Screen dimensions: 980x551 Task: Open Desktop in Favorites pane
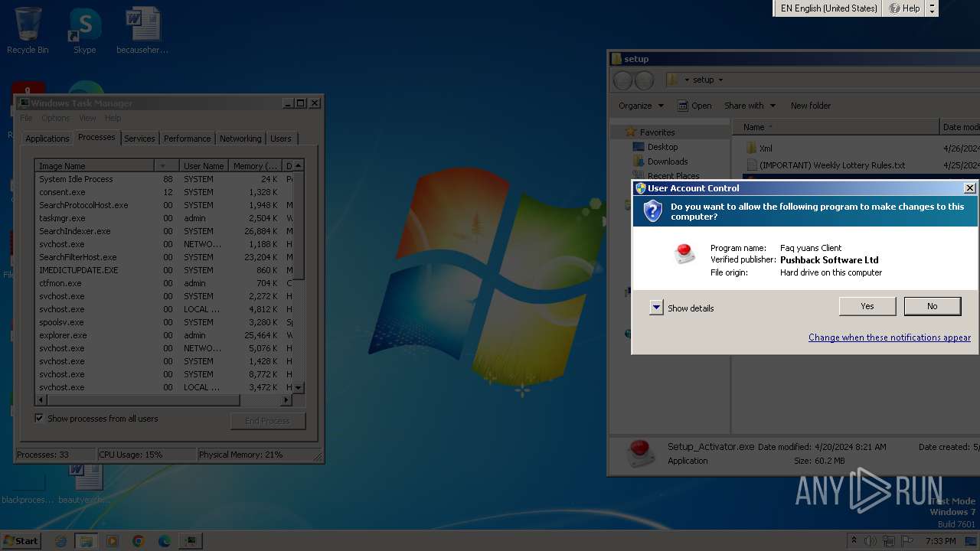point(662,147)
